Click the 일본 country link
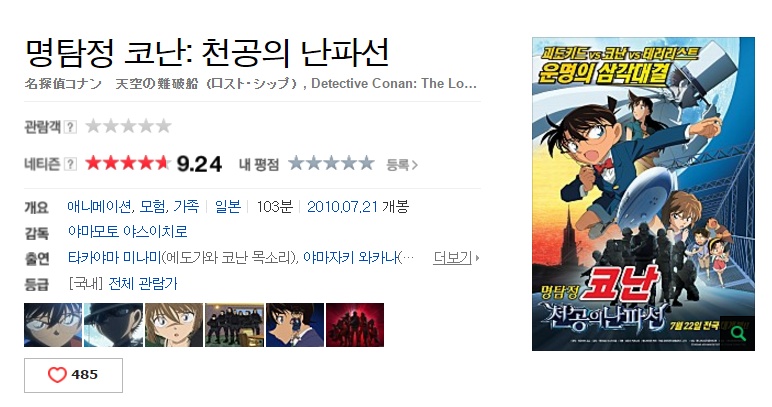The image size is (772, 407). pos(227,206)
